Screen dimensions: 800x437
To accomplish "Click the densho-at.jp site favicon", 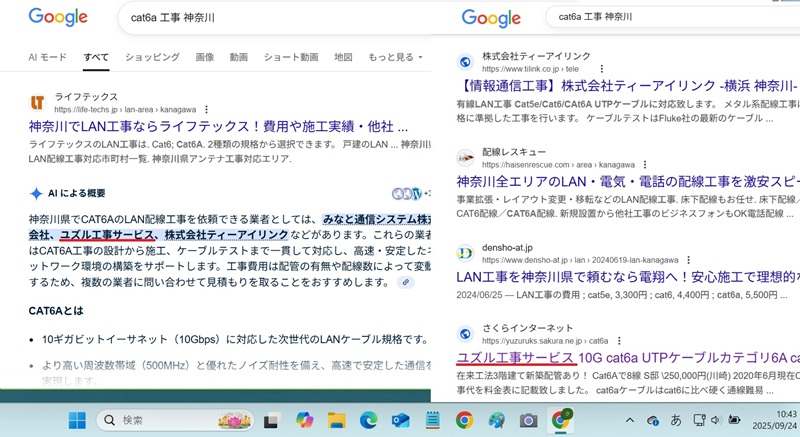I will pos(465,253).
